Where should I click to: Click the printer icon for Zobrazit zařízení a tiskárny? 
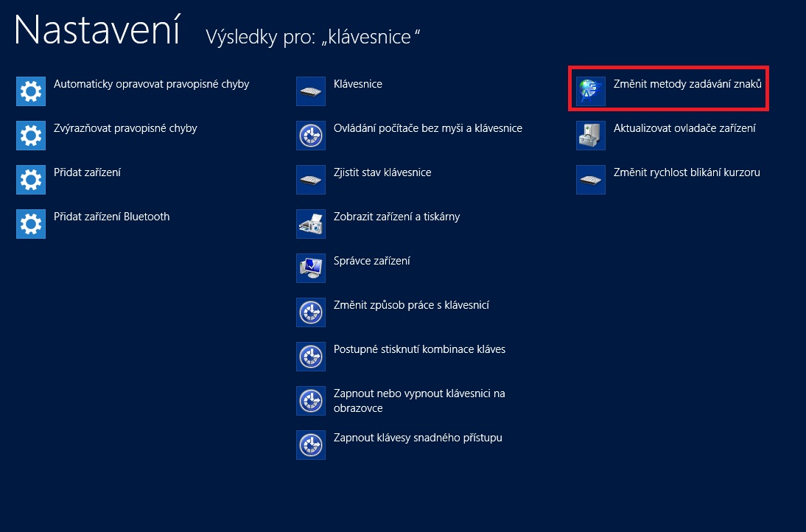click(311, 224)
